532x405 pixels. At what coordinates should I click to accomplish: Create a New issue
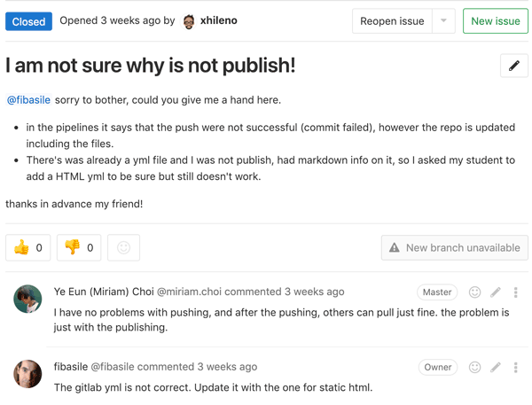coord(495,21)
